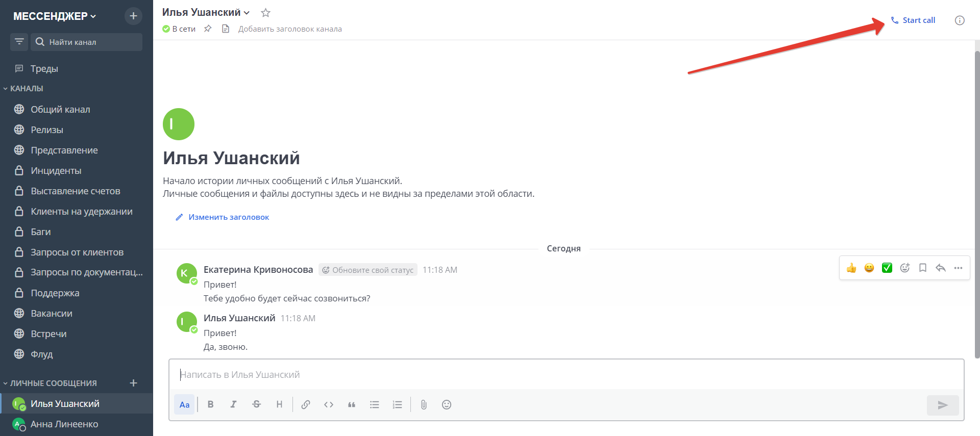The width and height of the screenshot is (980, 436).
Task: Collapse the КАНАЛЫ category
Action: [23, 88]
